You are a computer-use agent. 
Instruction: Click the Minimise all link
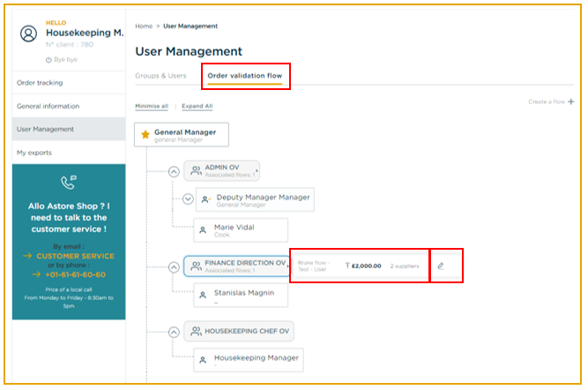click(152, 106)
